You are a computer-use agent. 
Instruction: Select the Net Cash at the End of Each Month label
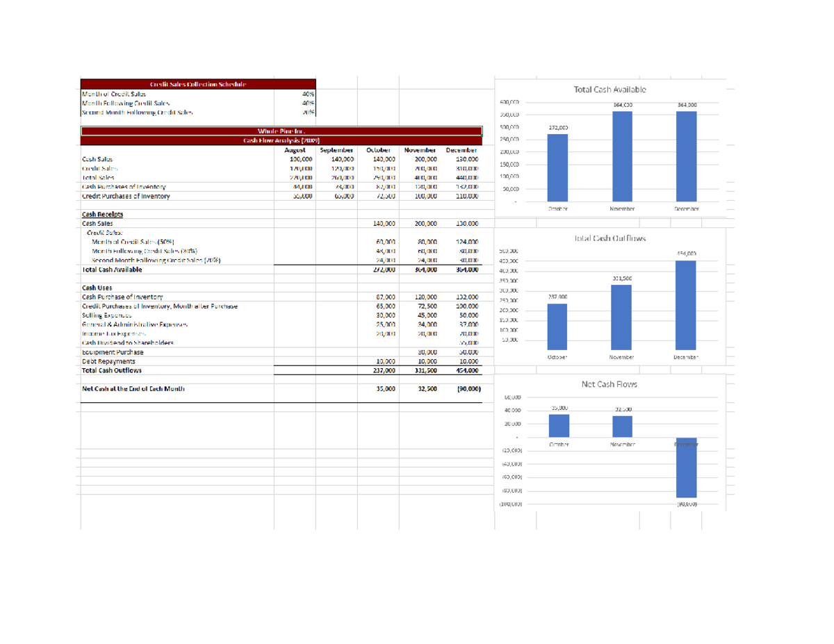(x=133, y=388)
